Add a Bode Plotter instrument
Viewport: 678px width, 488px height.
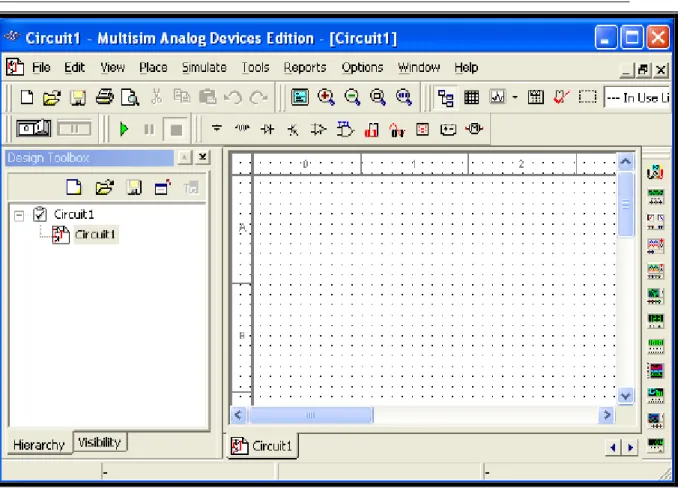(x=656, y=296)
